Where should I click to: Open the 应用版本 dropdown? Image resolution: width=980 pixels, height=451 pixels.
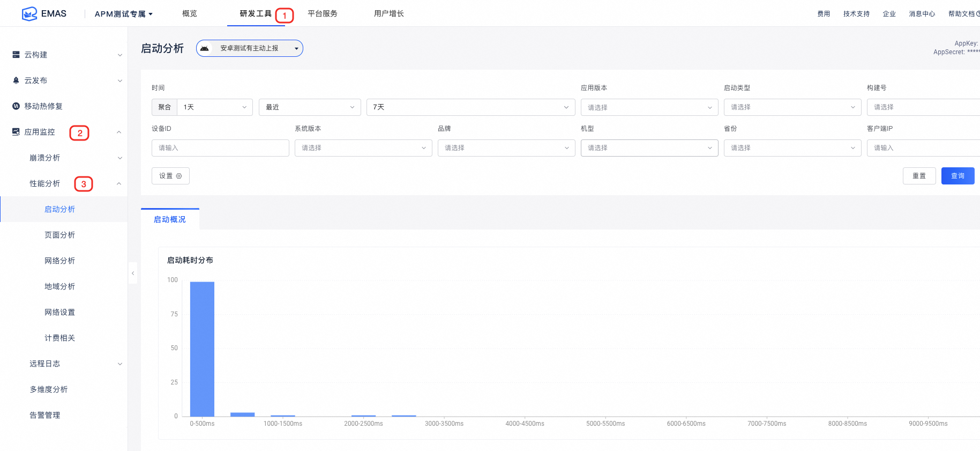coord(649,107)
